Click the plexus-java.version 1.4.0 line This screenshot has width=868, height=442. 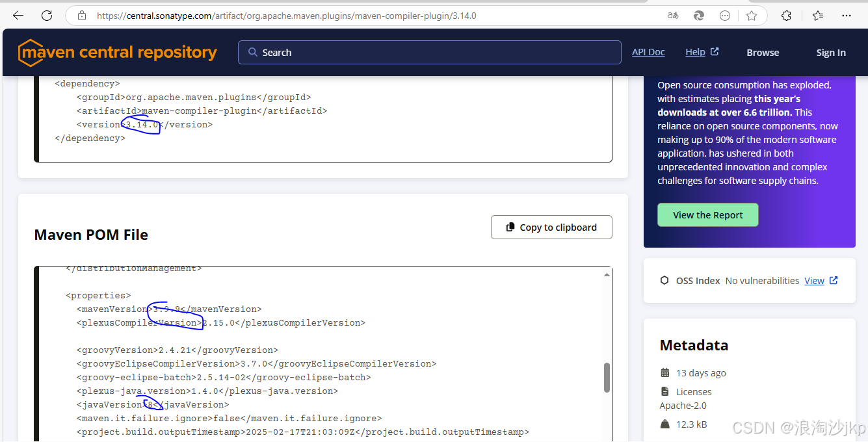(207, 391)
